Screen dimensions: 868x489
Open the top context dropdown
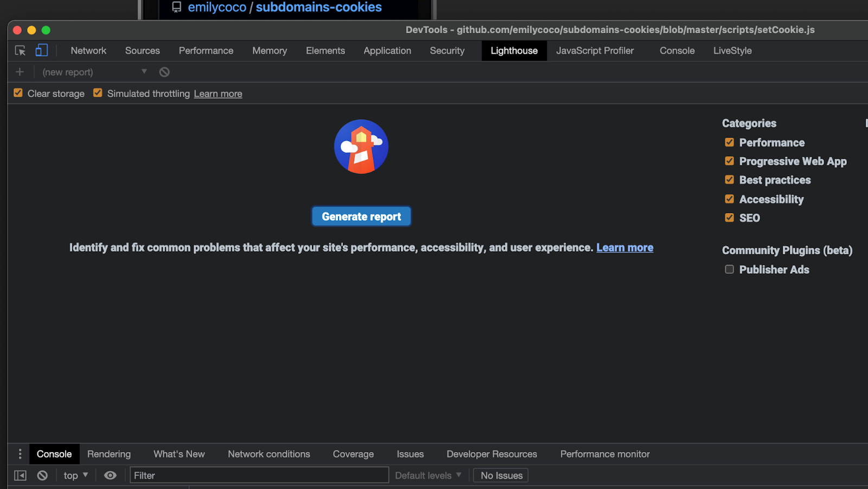point(75,475)
